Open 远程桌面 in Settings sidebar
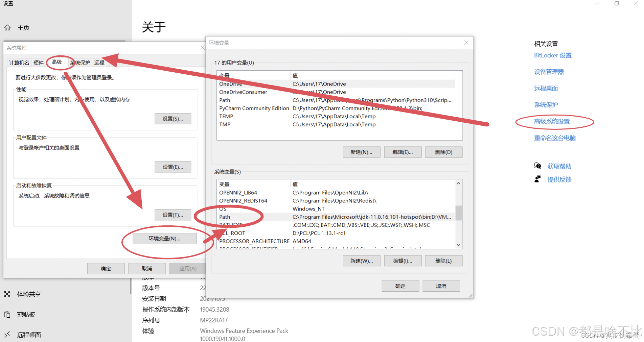644x342 pixels. point(29,335)
